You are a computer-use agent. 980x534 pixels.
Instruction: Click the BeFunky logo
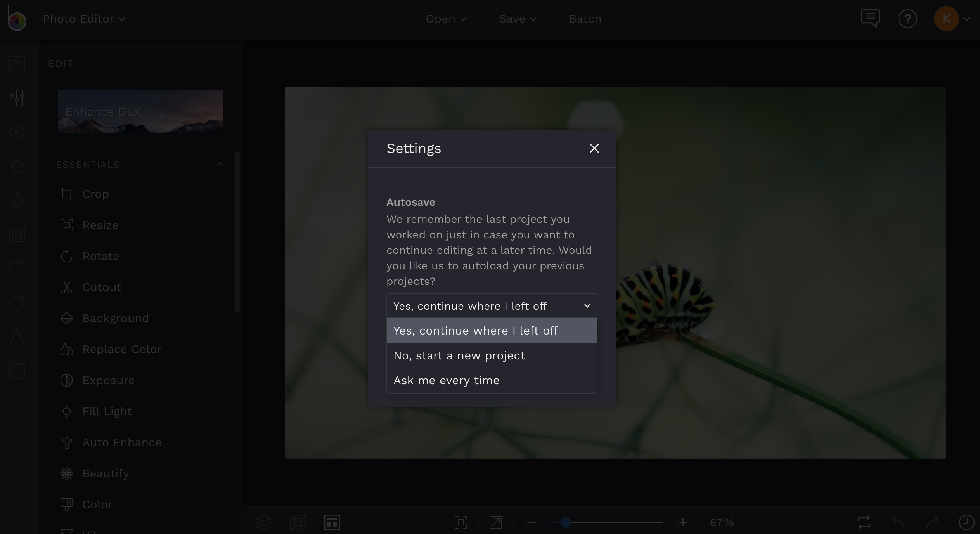17,17
